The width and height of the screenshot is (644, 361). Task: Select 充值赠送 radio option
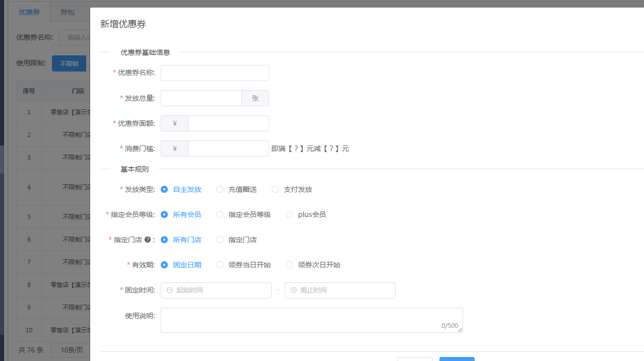236,189
